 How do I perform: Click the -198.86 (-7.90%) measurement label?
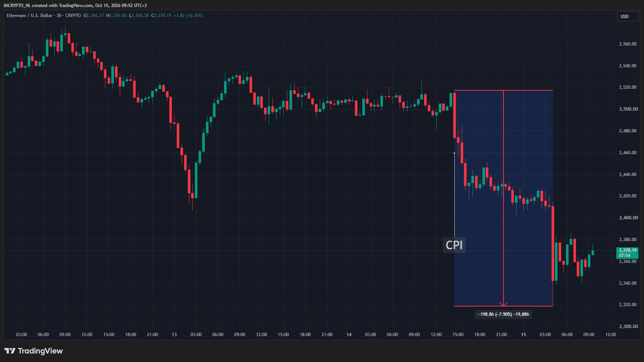tap(504, 314)
